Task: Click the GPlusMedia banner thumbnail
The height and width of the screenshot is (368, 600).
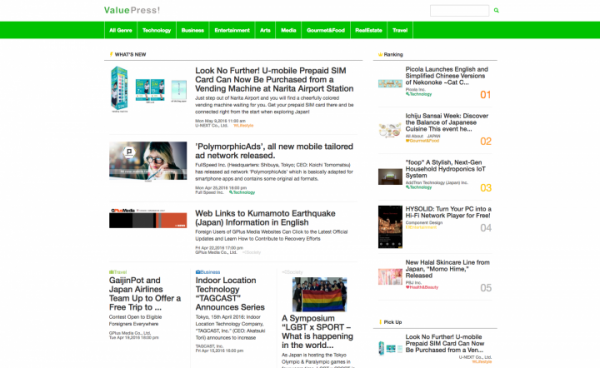Action: [x=148, y=218]
